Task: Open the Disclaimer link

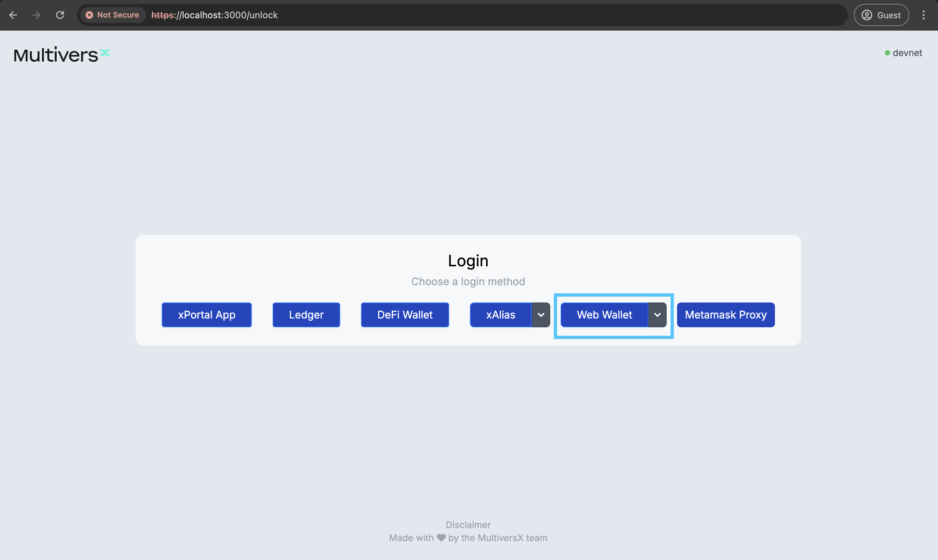Action: click(468, 524)
